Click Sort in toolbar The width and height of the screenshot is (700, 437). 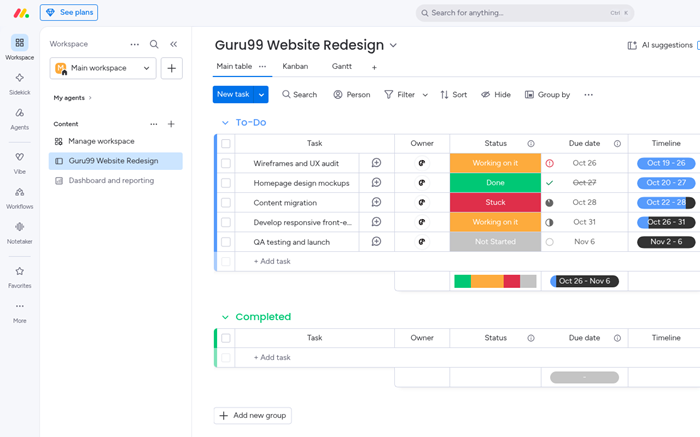(x=454, y=95)
